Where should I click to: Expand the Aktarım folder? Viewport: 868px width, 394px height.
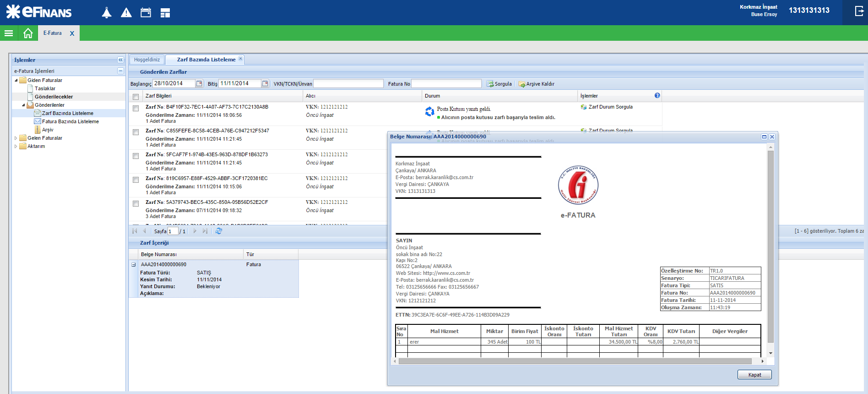(x=16, y=146)
